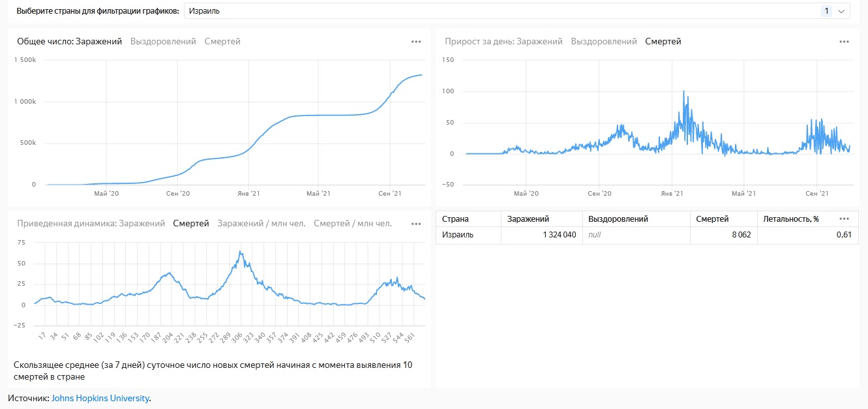Open the three-dot menu of daily growth chart
The height and width of the screenshot is (409, 868).
point(844,42)
